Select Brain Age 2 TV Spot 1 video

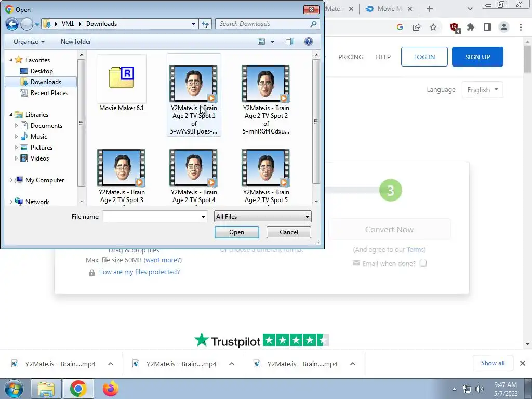pyautogui.click(x=194, y=95)
